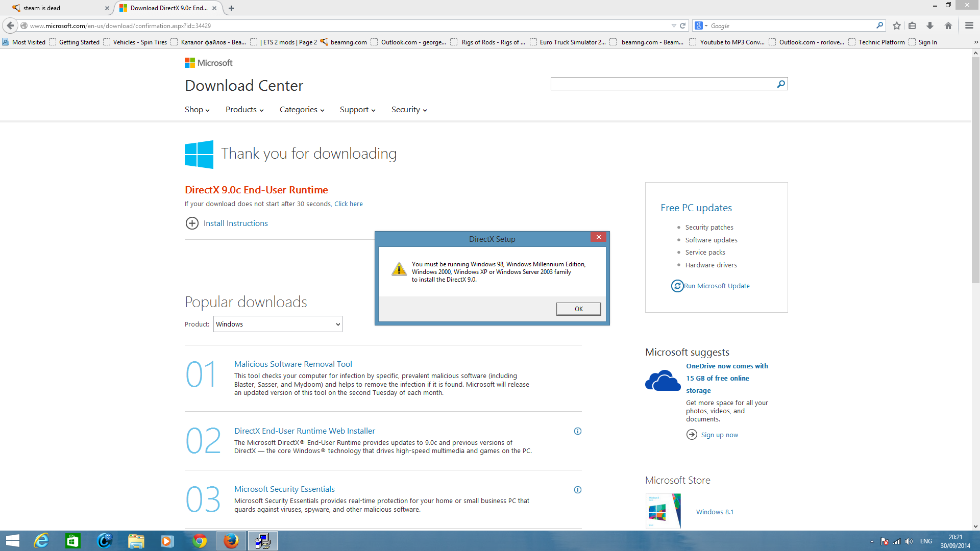This screenshot has height=551, width=980.
Task: Close the 'steam is dead' tab
Action: [x=107, y=8]
